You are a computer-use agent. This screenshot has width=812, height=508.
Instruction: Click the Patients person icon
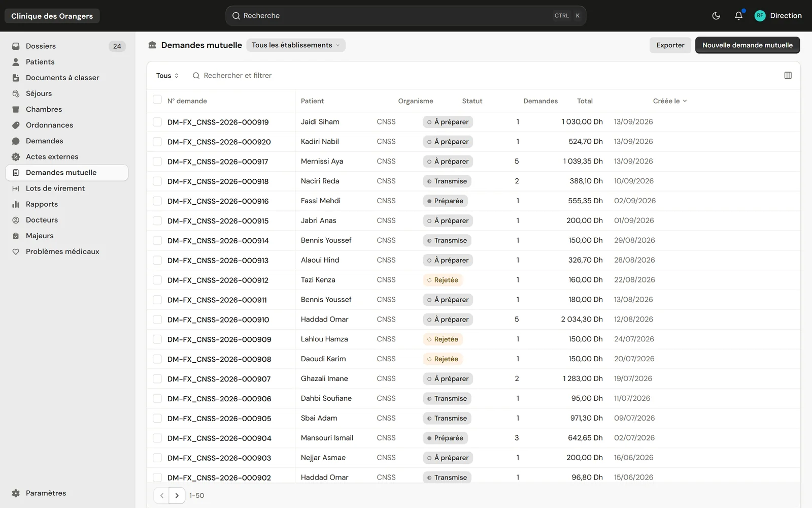(x=16, y=62)
